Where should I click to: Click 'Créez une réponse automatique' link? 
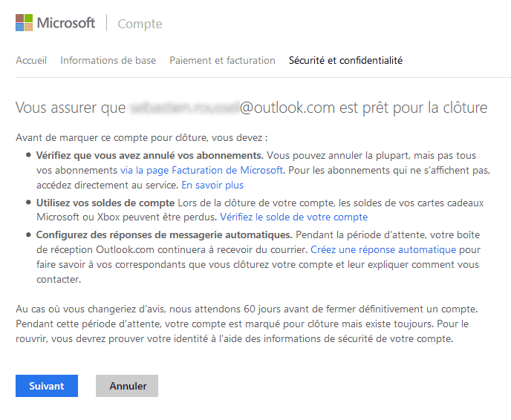coord(383,250)
